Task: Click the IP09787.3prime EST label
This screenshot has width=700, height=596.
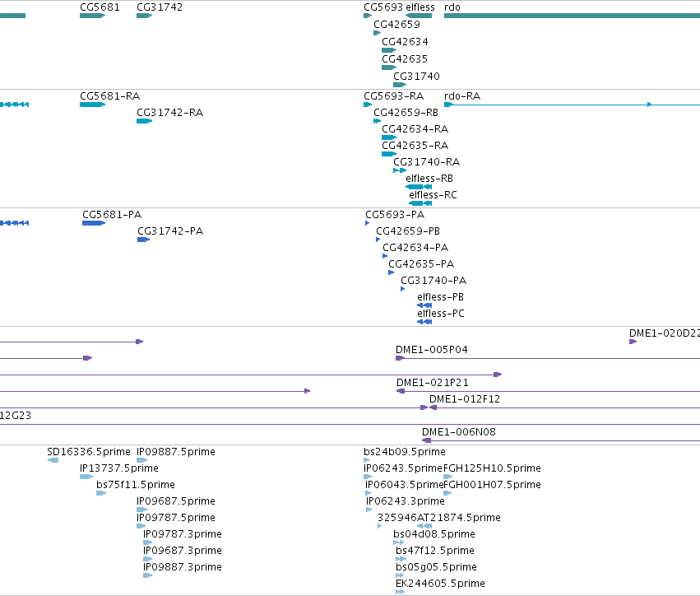Action: coord(182,535)
